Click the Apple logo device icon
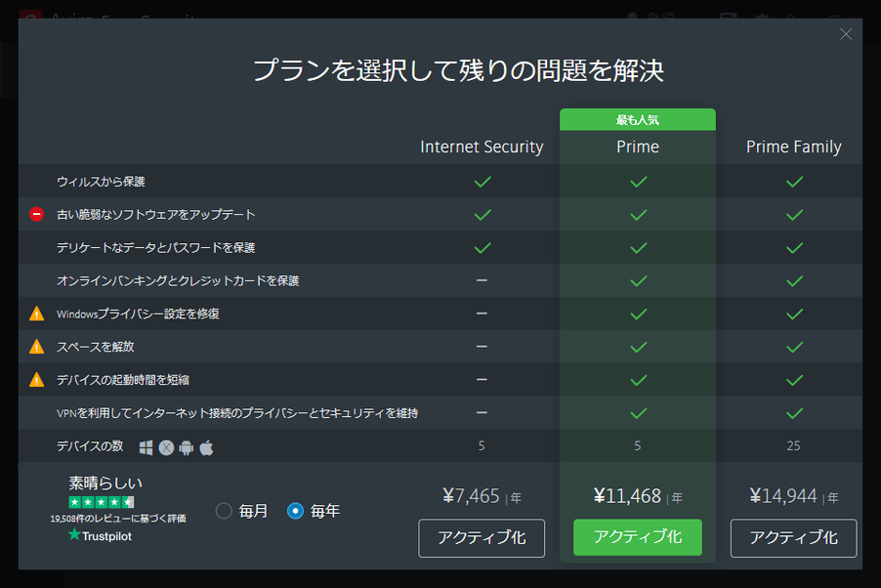The image size is (881, 588). pyautogui.click(x=206, y=447)
